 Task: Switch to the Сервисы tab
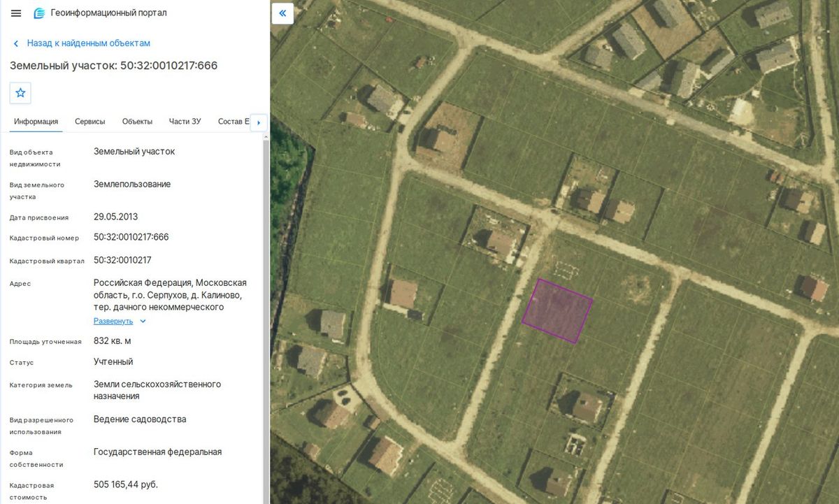(x=90, y=122)
